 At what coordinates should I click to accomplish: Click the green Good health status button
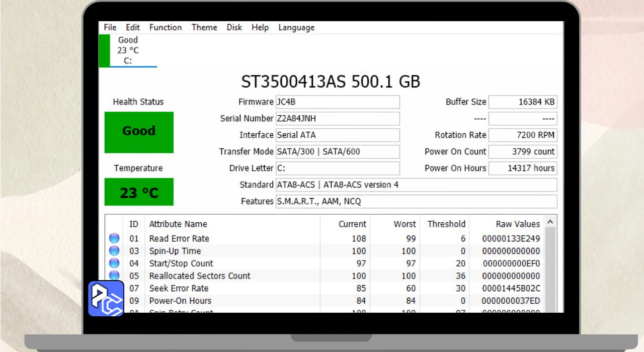[x=139, y=132]
